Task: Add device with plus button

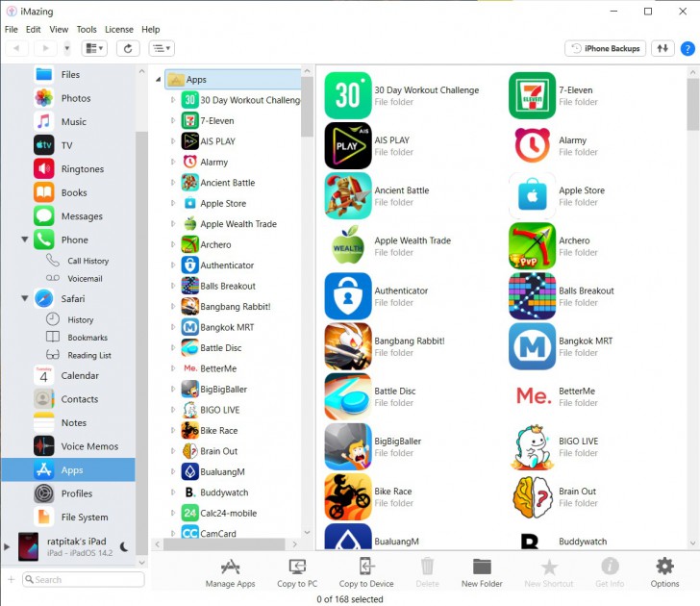Action: (x=12, y=579)
